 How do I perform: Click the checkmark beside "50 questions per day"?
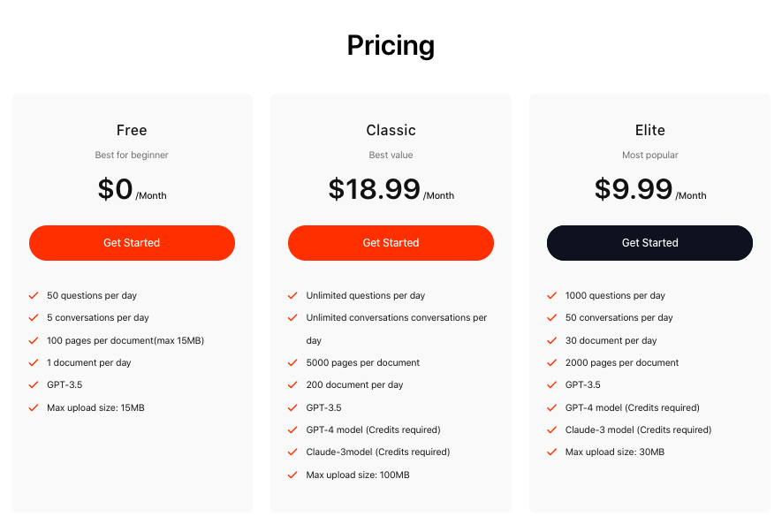click(34, 295)
